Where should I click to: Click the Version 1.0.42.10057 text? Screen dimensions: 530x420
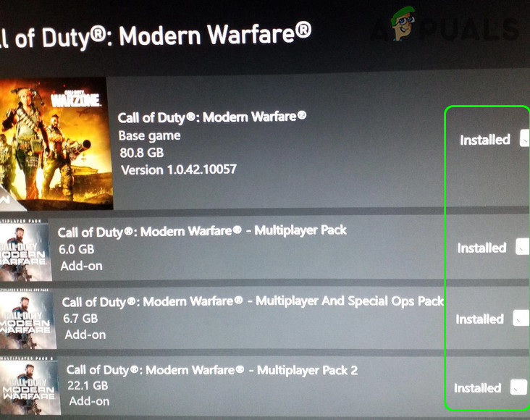click(179, 169)
